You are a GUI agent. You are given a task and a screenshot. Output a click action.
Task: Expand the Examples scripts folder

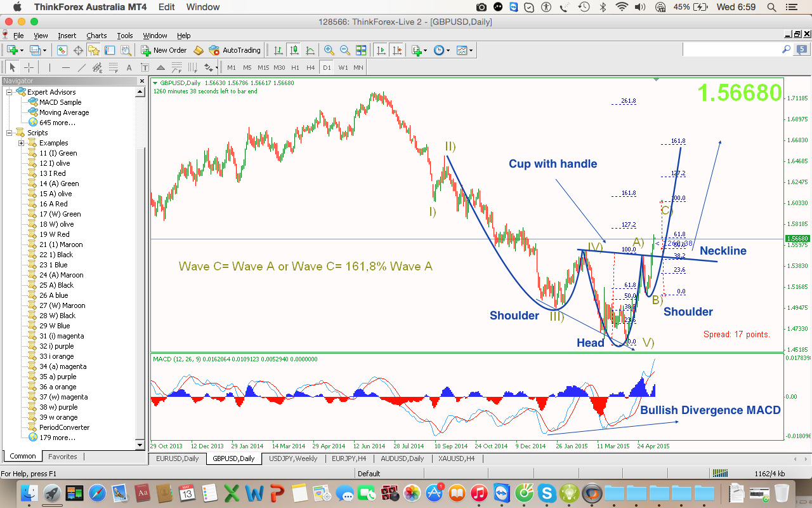(21, 143)
